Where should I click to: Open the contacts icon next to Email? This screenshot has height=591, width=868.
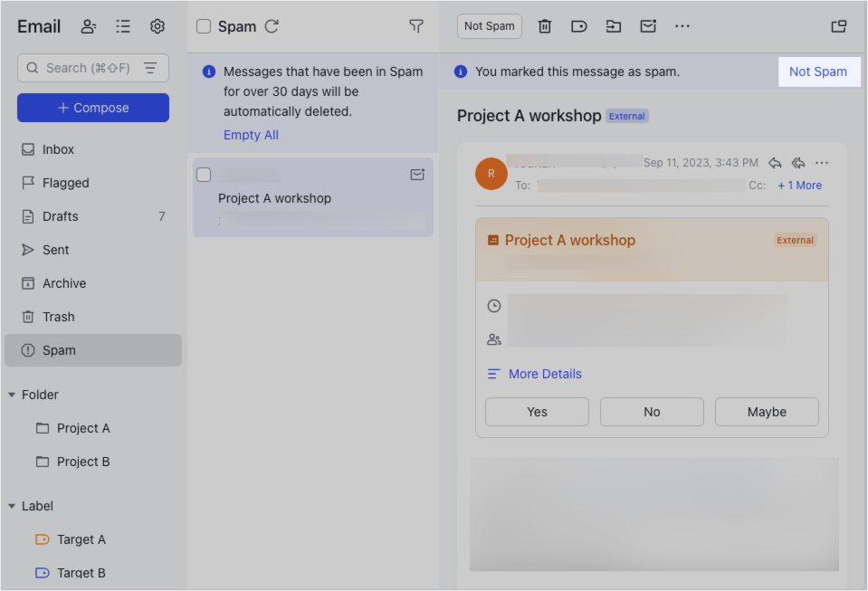point(88,26)
